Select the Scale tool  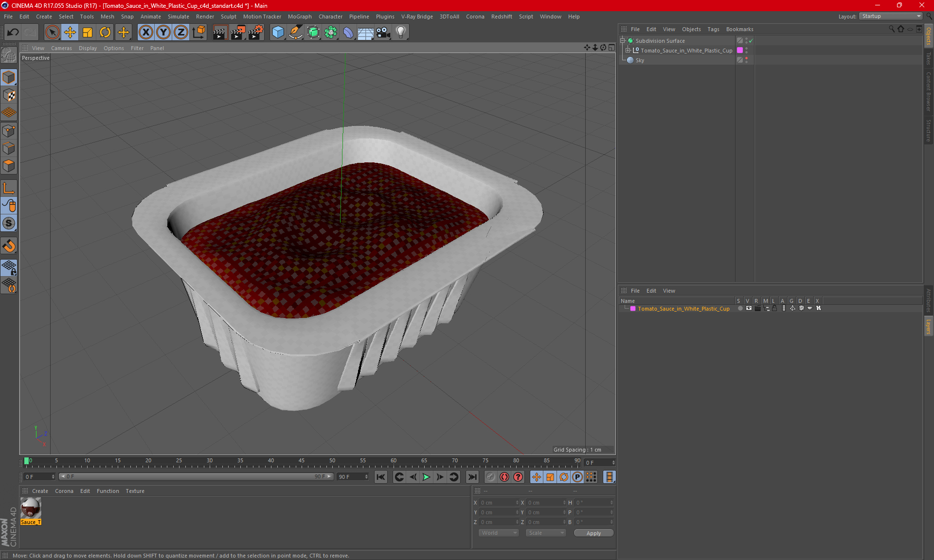(88, 32)
